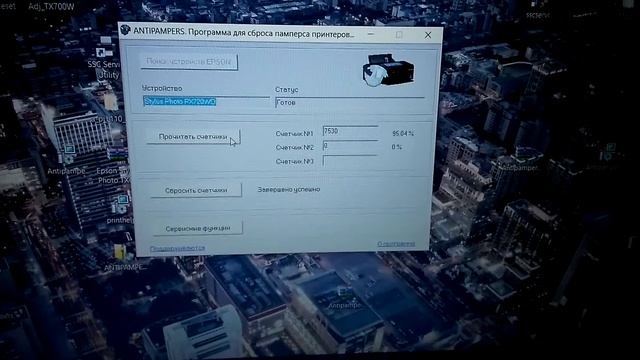Open the Поддерживаются link
This screenshot has width=640, height=360.
[177, 248]
